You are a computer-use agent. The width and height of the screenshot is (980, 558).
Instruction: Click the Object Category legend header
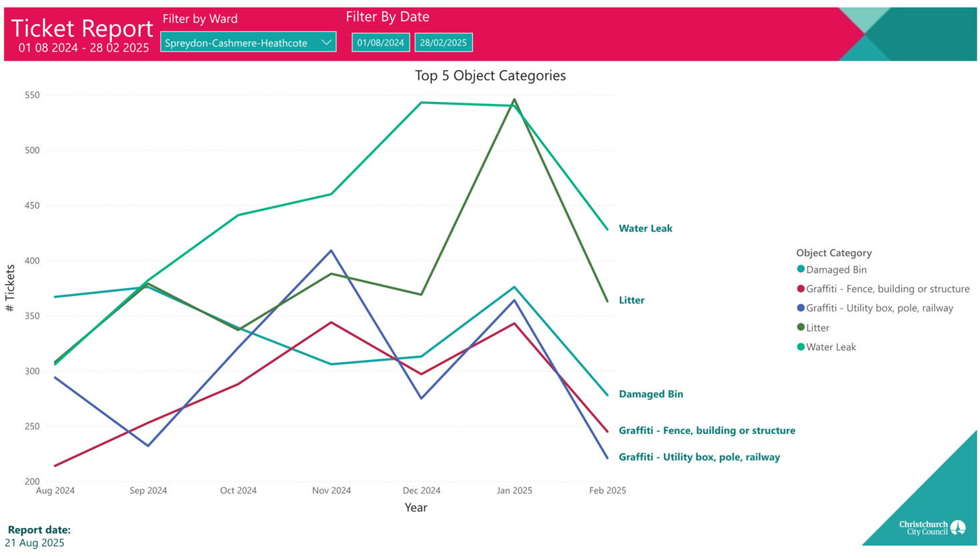click(x=833, y=253)
